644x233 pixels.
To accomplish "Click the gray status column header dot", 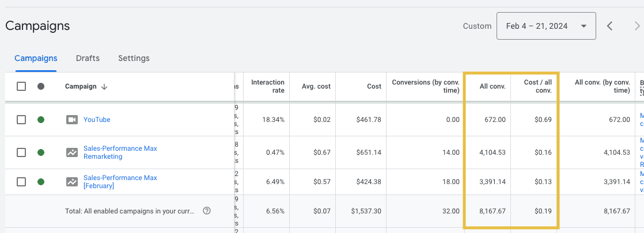I will (41, 86).
